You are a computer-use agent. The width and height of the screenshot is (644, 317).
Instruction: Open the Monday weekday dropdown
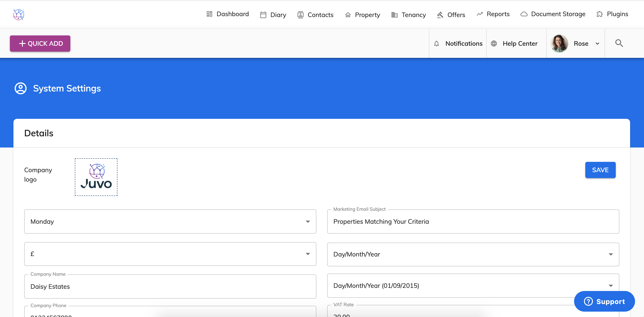click(x=170, y=221)
